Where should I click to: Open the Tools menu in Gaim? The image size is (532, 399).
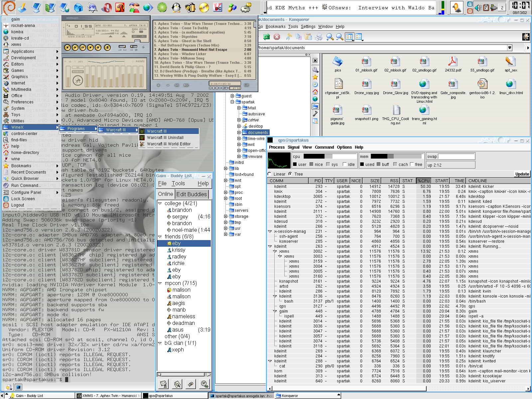(178, 183)
